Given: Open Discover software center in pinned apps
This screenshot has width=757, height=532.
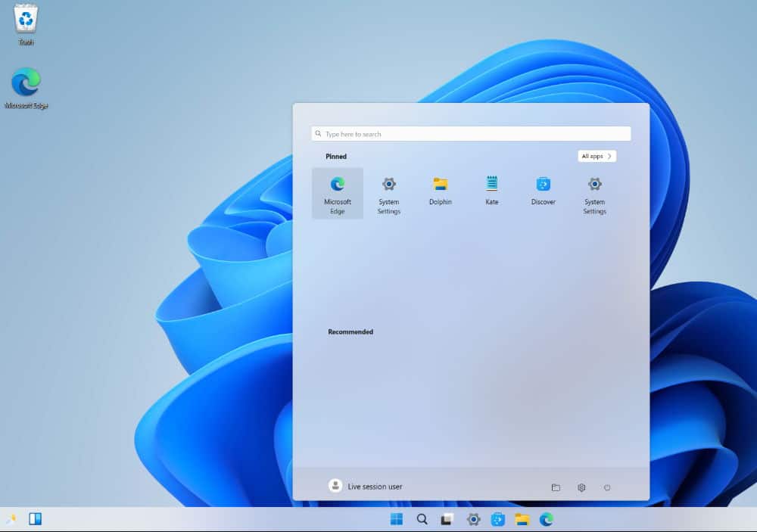Looking at the screenshot, I should pos(543,194).
